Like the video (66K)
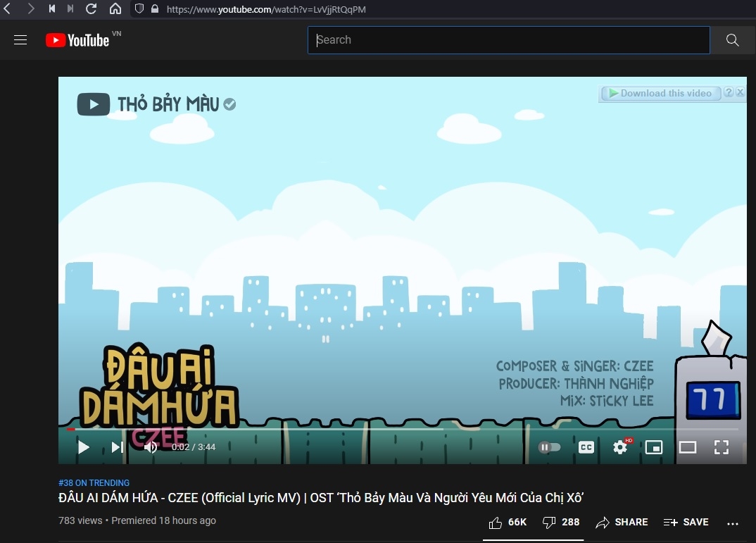The height and width of the screenshot is (543, 756). click(x=508, y=523)
